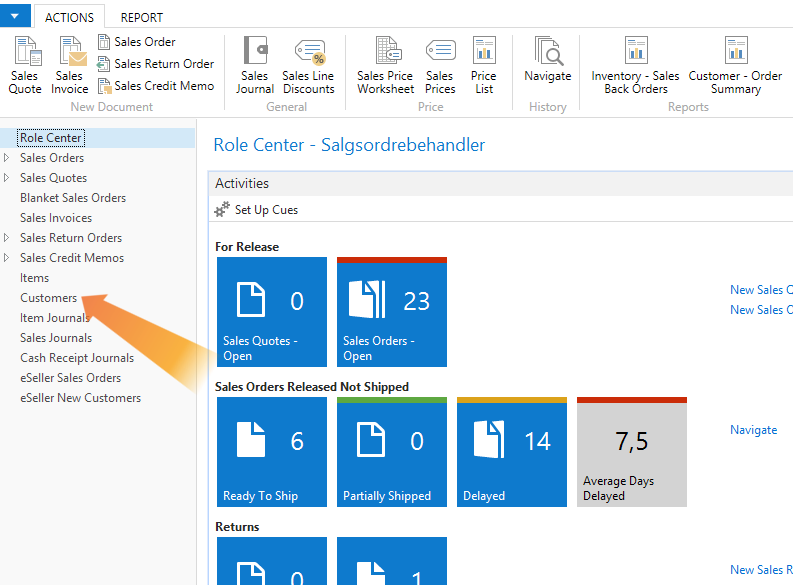Click the Set Up Cues gear icon
793x585 pixels.
pos(222,209)
